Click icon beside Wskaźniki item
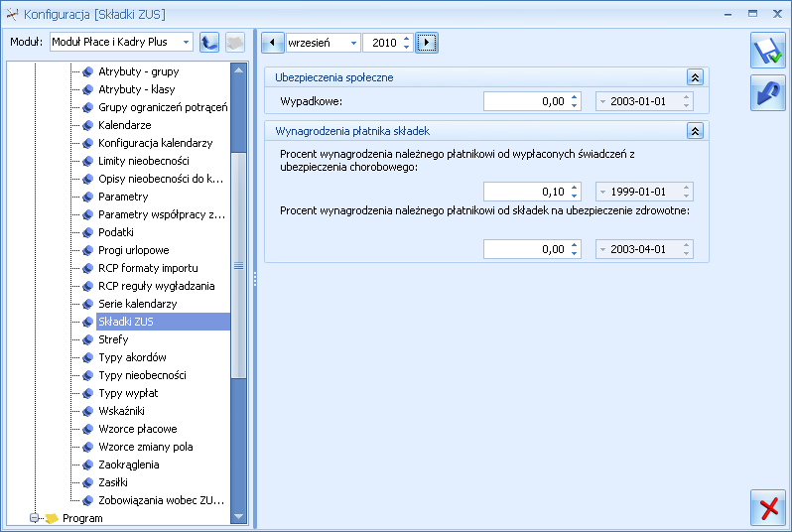The image size is (792, 532). [88, 411]
